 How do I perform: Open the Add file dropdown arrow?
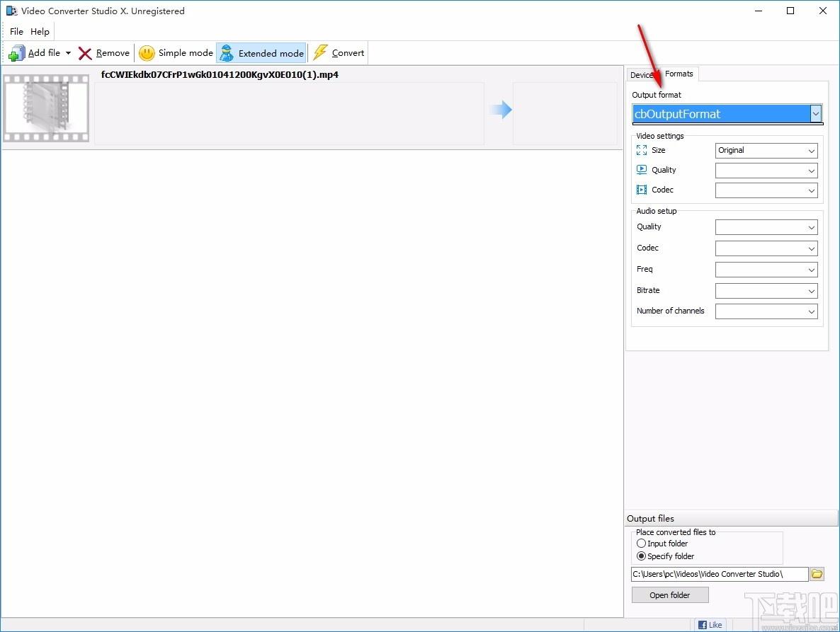[68, 53]
